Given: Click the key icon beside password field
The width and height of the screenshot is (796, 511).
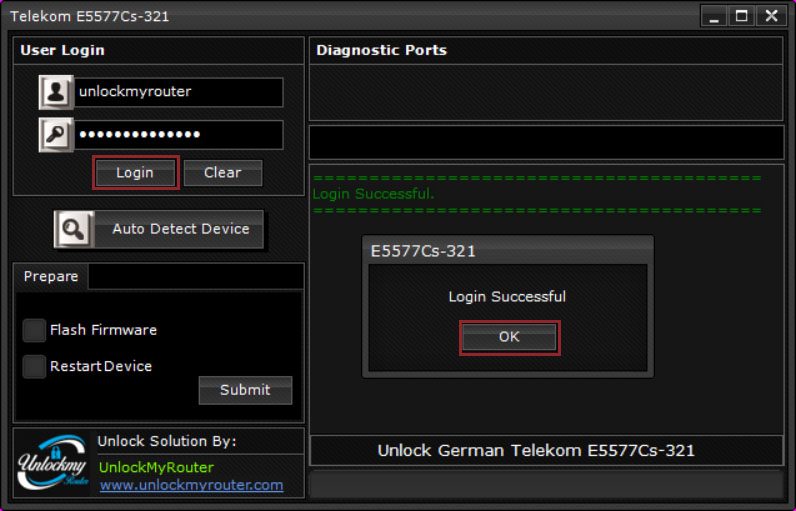Looking at the screenshot, I should pyautogui.click(x=56, y=136).
